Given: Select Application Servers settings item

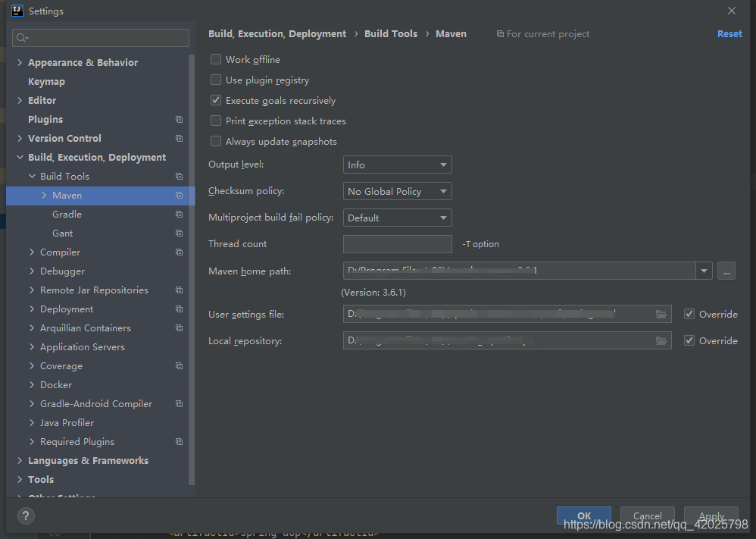Looking at the screenshot, I should point(83,346).
